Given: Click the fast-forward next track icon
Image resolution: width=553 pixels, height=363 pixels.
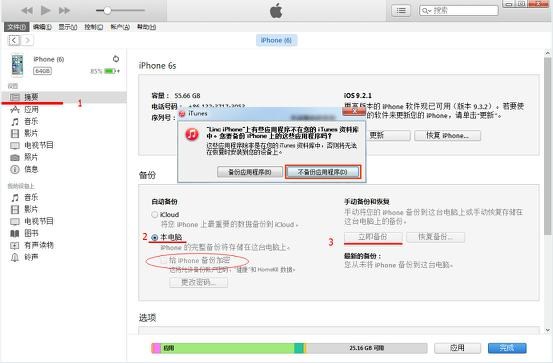Looking at the screenshot, I should coord(64,11).
